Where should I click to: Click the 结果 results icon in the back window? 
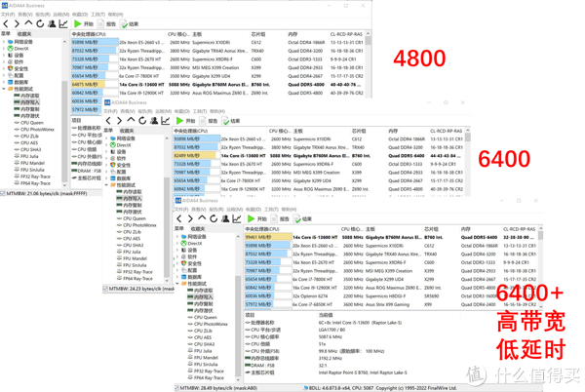[x=129, y=23]
